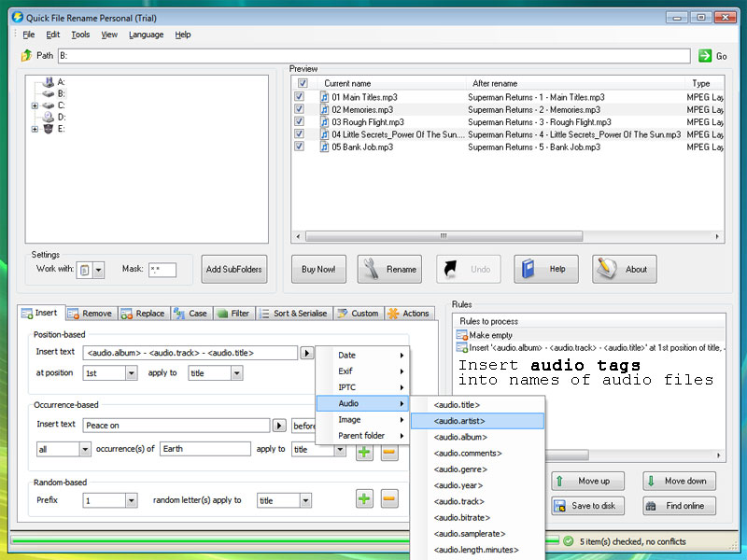Open Help with the book icon

click(545, 269)
